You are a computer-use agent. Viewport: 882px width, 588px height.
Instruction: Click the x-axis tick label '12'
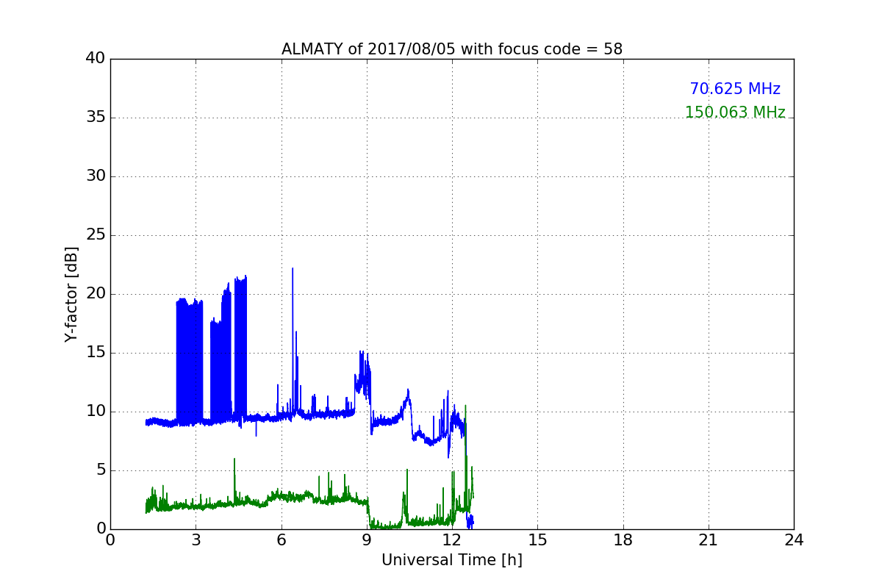pyautogui.click(x=452, y=540)
